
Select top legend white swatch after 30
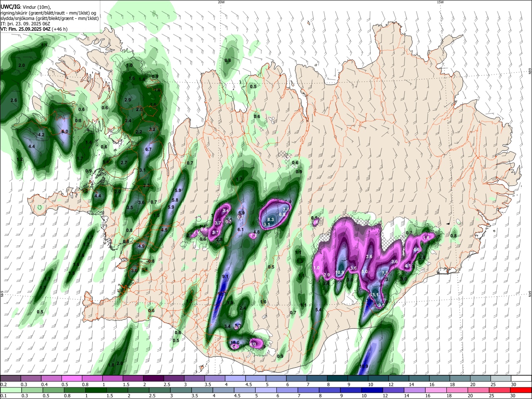[522, 379]
